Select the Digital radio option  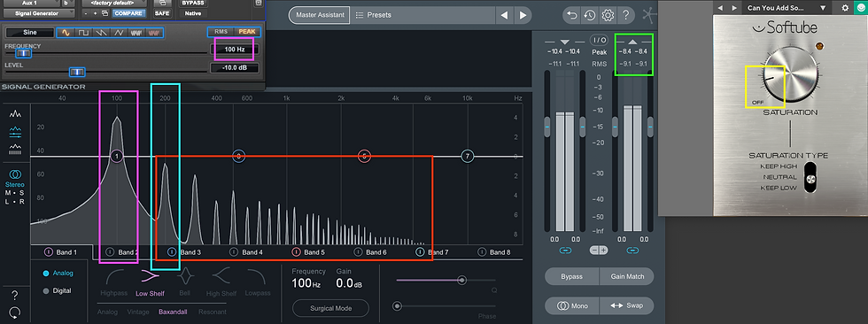point(46,291)
